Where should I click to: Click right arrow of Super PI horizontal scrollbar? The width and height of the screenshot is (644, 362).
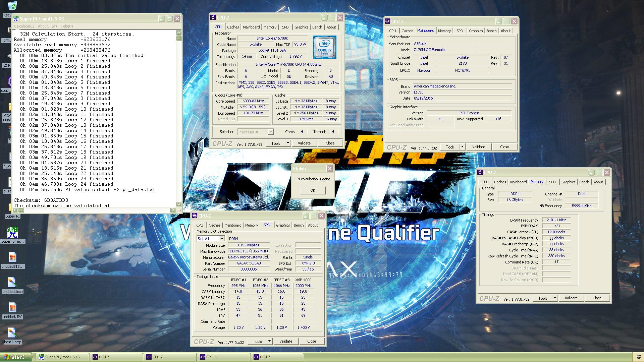click(173, 210)
